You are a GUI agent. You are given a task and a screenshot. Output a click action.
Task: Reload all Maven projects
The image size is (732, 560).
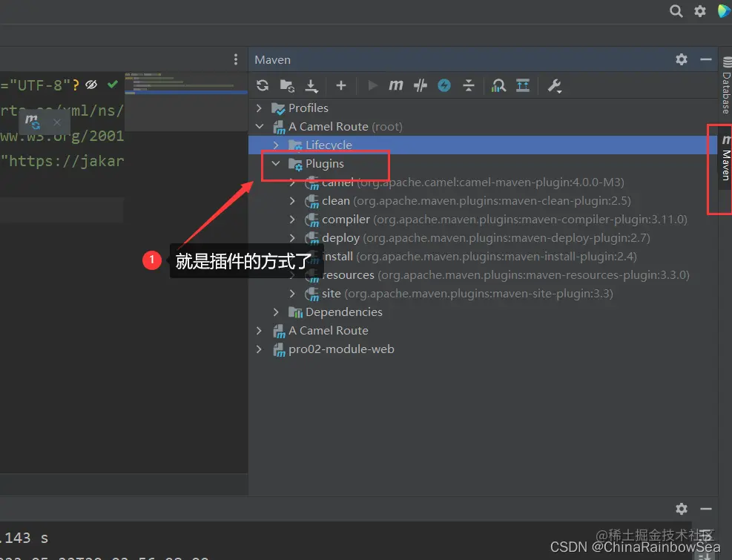point(263,85)
